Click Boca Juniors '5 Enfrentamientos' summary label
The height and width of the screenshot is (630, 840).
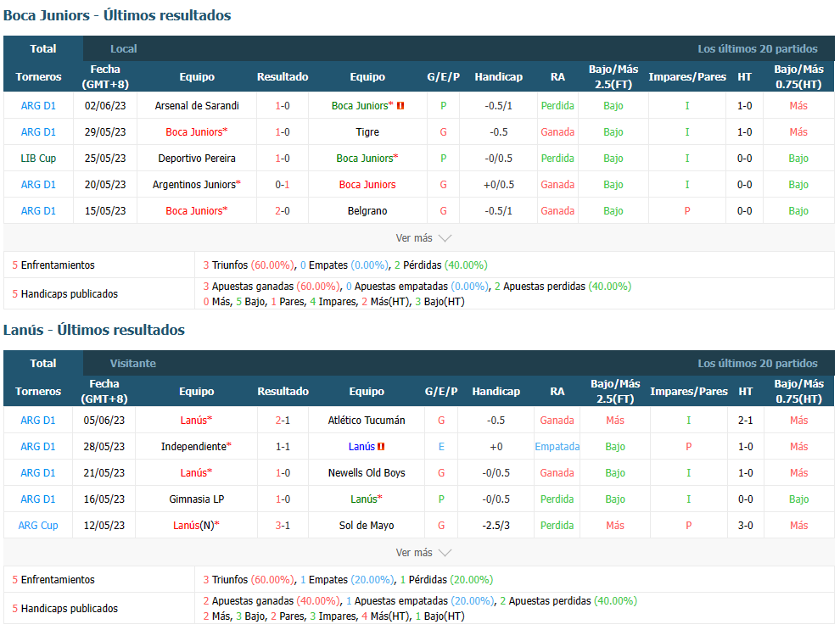53,265
